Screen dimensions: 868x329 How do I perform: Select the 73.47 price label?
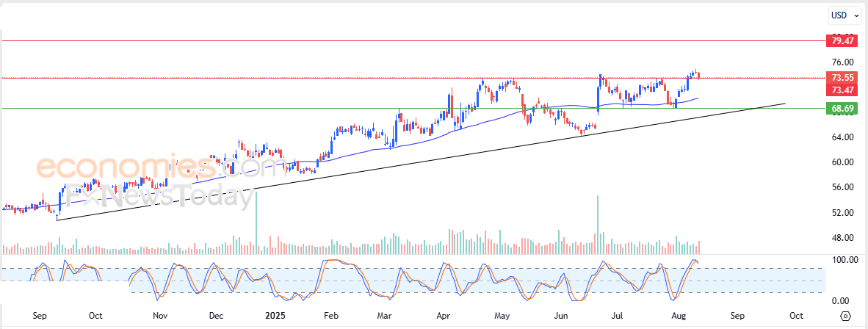click(x=842, y=90)
